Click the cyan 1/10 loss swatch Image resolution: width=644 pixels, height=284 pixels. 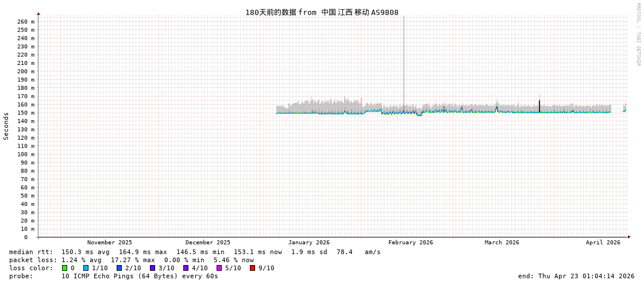click(x=86, y=268)
